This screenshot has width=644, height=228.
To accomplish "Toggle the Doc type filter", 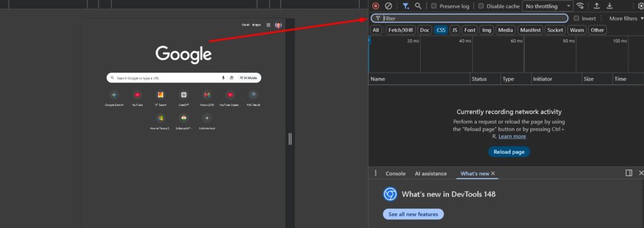I will click(425, 30).
